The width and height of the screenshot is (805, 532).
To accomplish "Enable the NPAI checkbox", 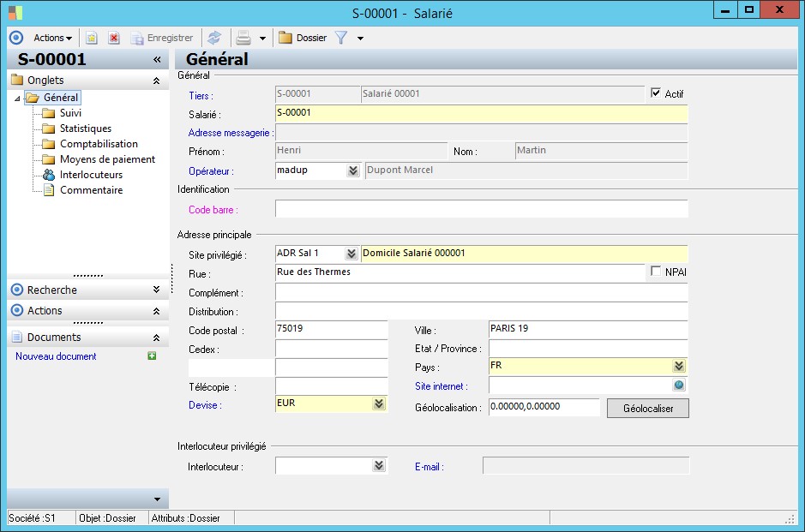I will (657, 272).
